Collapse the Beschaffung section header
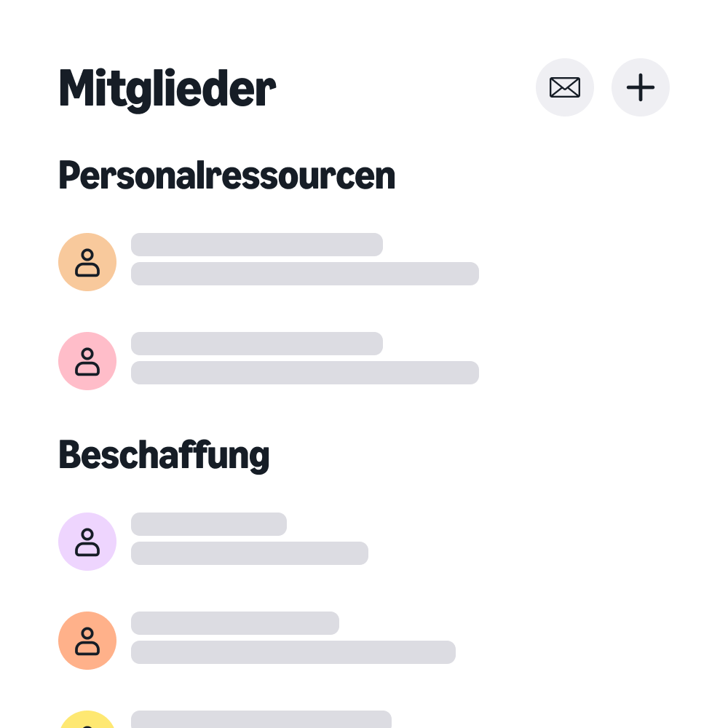728x728 pixels. coord(164,454)
